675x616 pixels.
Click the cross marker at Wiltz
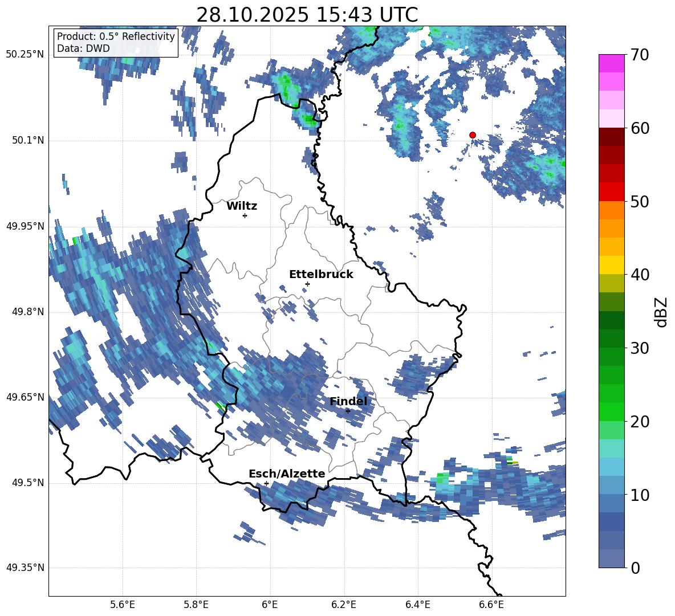pos(245,215)
